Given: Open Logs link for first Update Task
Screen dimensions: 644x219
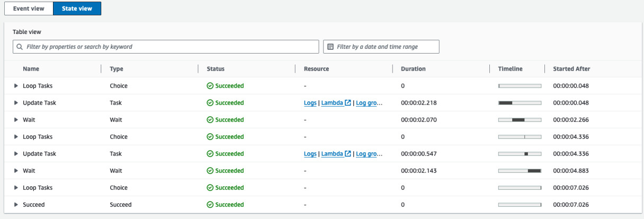Looking at the screenshot, I should tap(310, 103).
